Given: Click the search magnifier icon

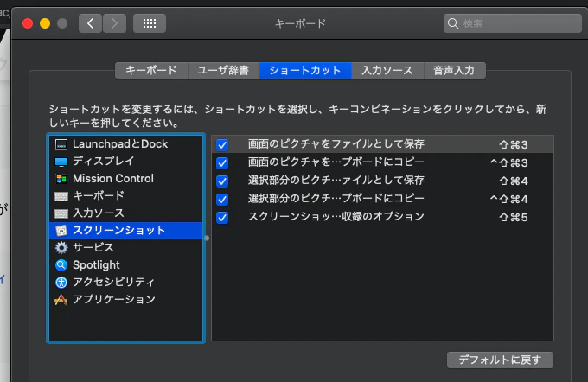Looking at the screenshot, I should (452, 23).
